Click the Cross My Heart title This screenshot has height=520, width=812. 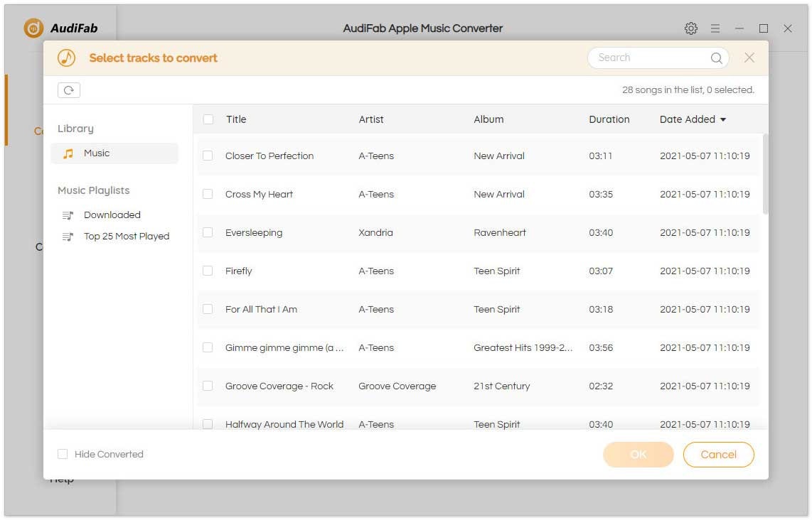point(259,194)
